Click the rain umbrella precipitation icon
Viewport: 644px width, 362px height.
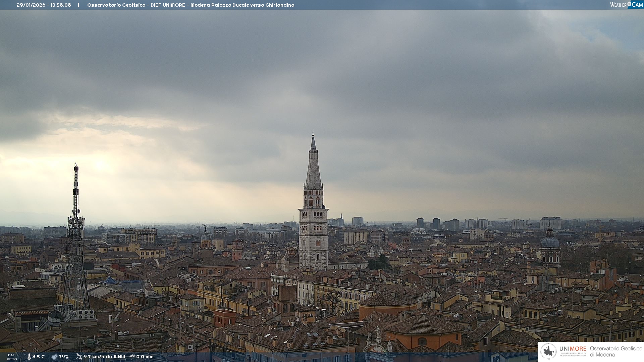tap(132, 357)
